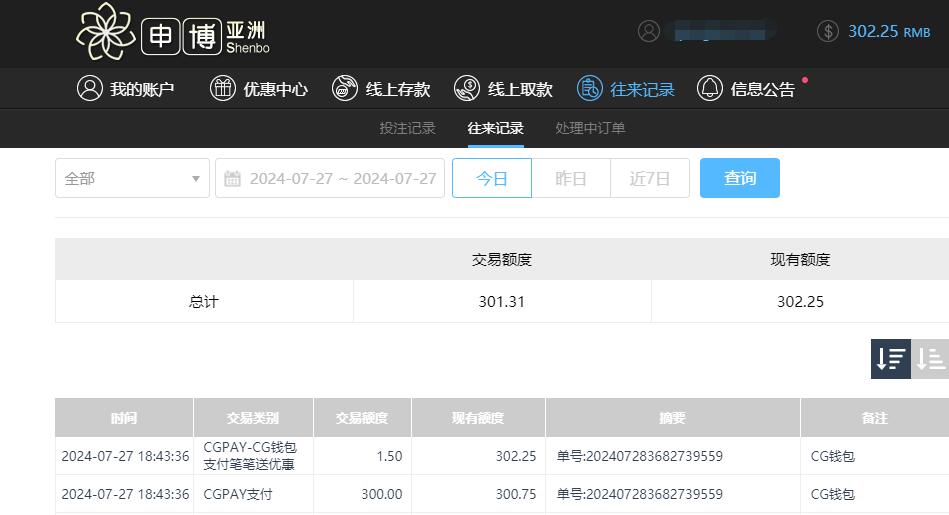The height and width of the screenshot is (515, 949).
Task: Click the 查询 search button
Action: pyautogui.click(x=740, y=178)
